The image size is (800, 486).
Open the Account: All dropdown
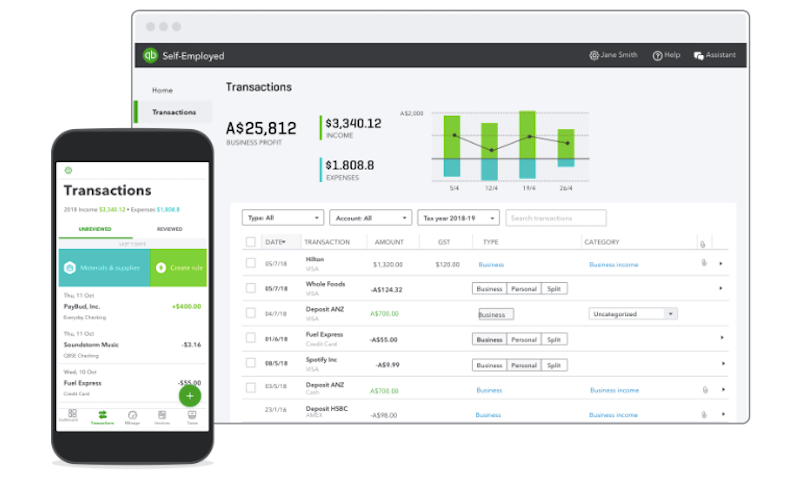[x=370, y=218]
